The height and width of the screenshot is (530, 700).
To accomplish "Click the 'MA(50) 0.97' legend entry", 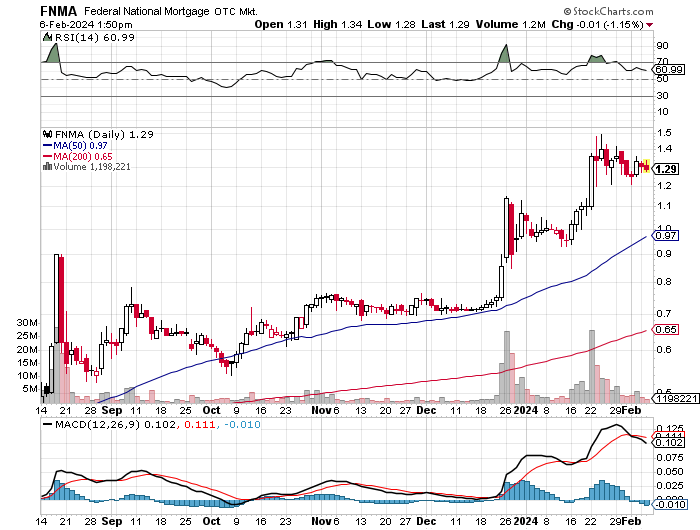I will pyautogui.click(x=80, y=146).
